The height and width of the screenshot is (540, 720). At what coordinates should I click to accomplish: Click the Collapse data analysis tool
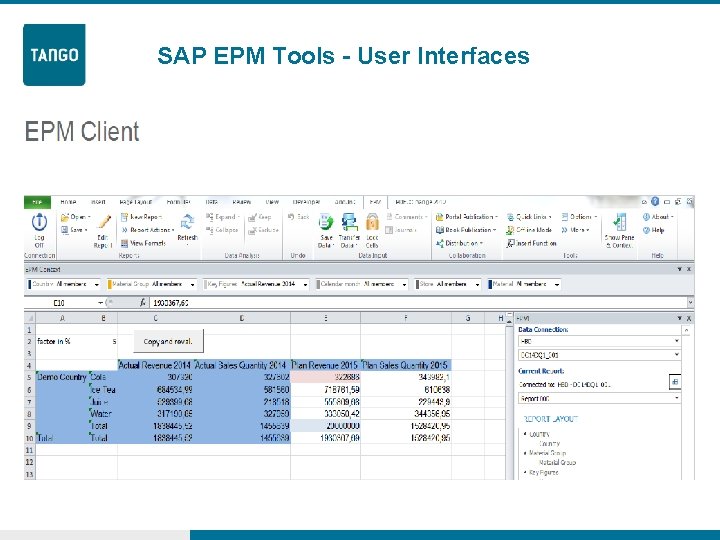[x=222, y=230]
